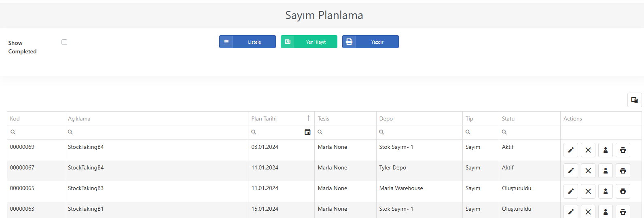Click the printer icon for record 00000067
The height and width of the screenshot is (218, 644).
tap(623, 171)
